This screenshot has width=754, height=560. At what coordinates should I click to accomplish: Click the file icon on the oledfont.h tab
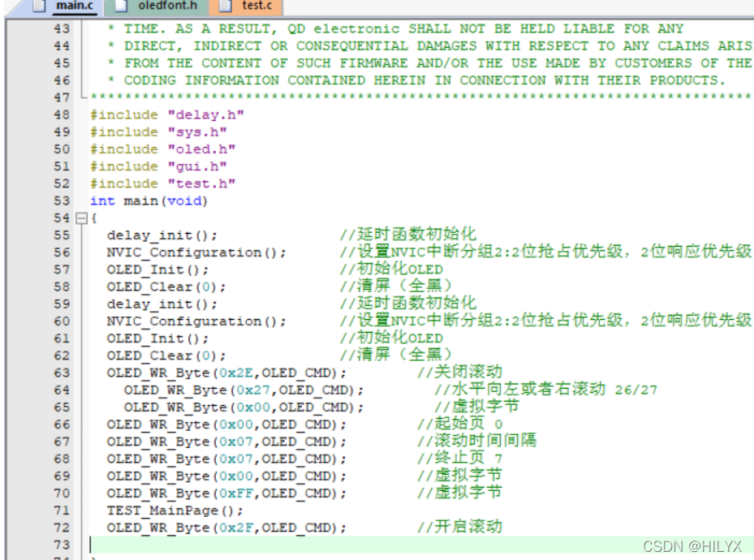click(x=121, y=6)
